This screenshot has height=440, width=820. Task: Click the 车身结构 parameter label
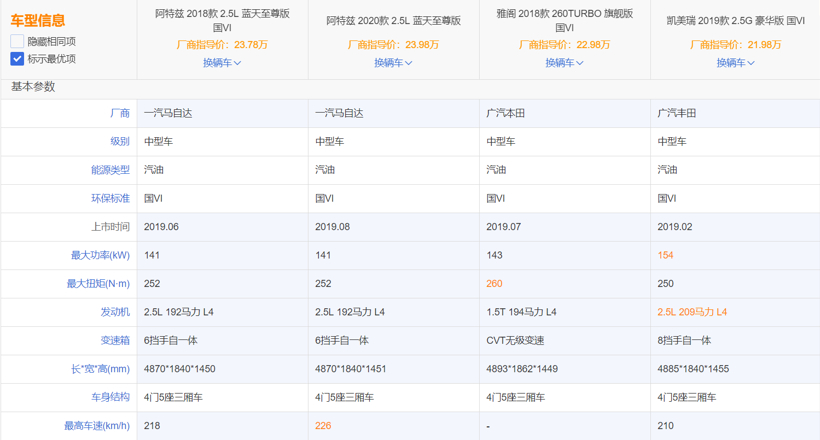(x=110, y=397)
